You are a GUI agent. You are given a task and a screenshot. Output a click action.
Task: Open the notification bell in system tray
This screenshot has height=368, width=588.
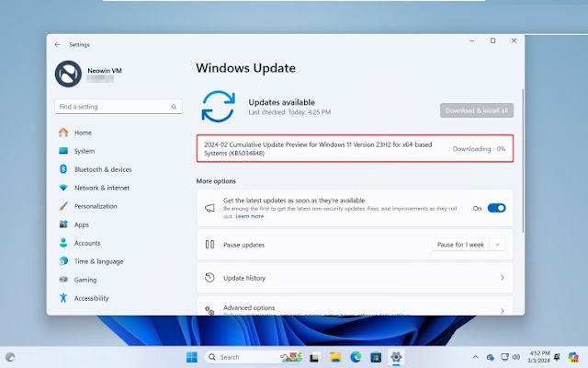click(557, 357)
